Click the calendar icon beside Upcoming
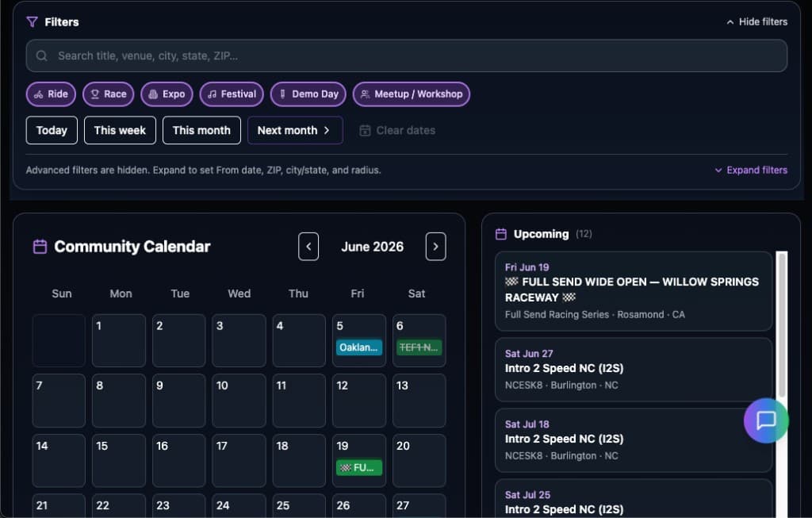The image size is (812, 518). [x=501, y=234]
